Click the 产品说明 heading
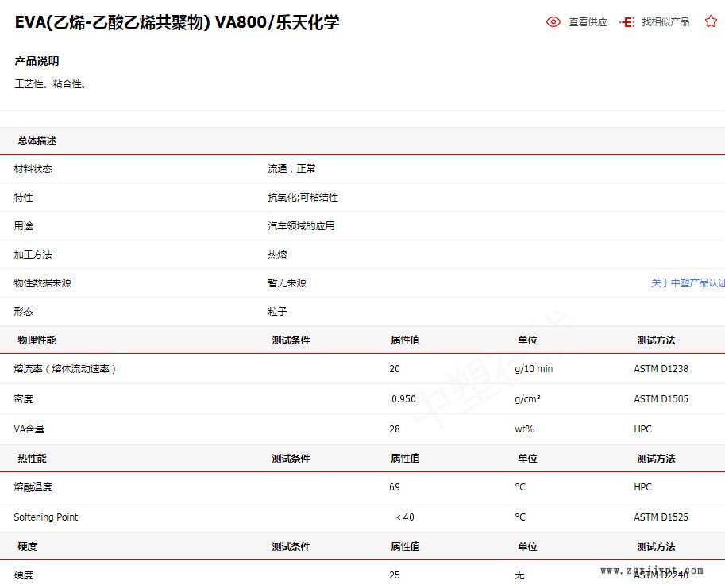 37,62
